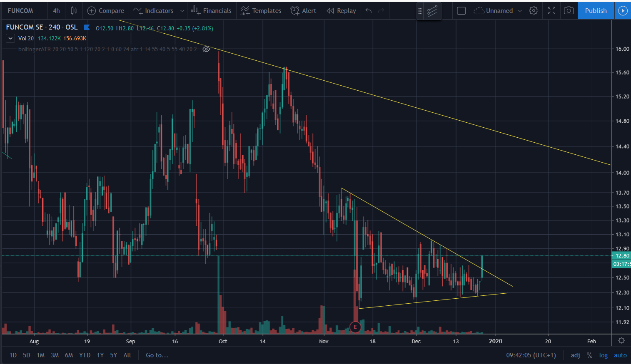The height and width of the screenshot is (364, 631).
Task: Select the 3M time range
Action: pos(55,355)
